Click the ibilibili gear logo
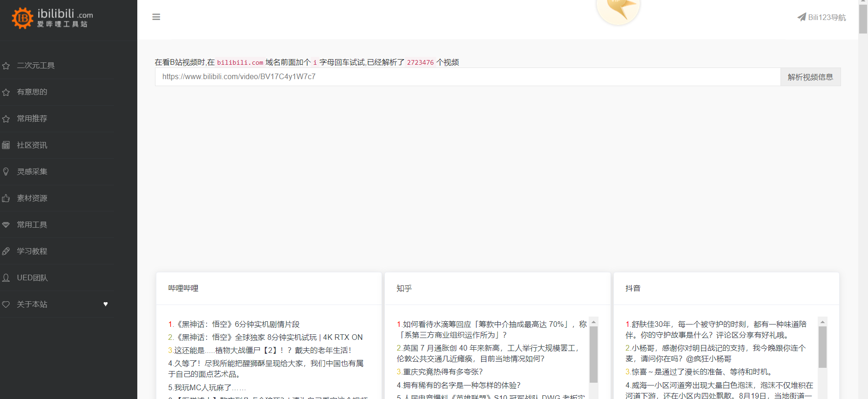The image size is (868, 399). point(22,18)
